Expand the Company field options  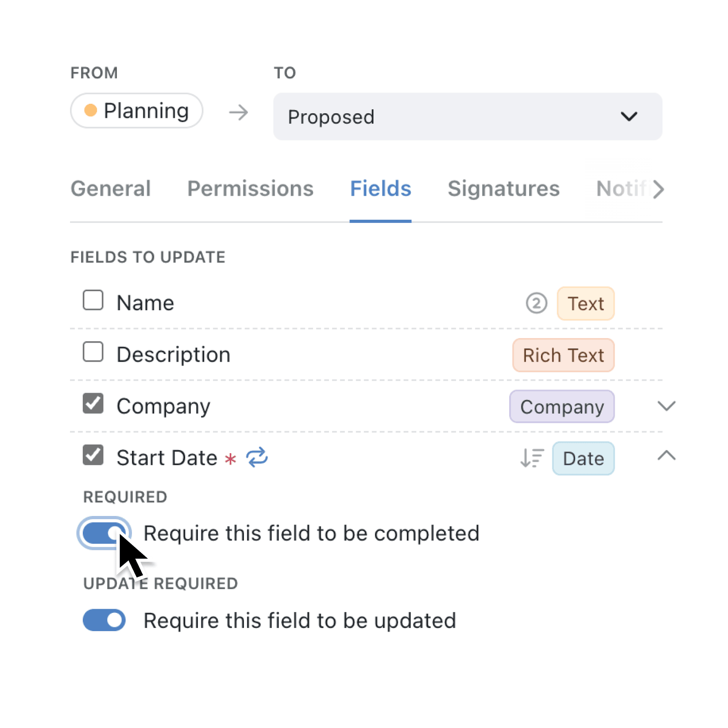pos(666,406)
